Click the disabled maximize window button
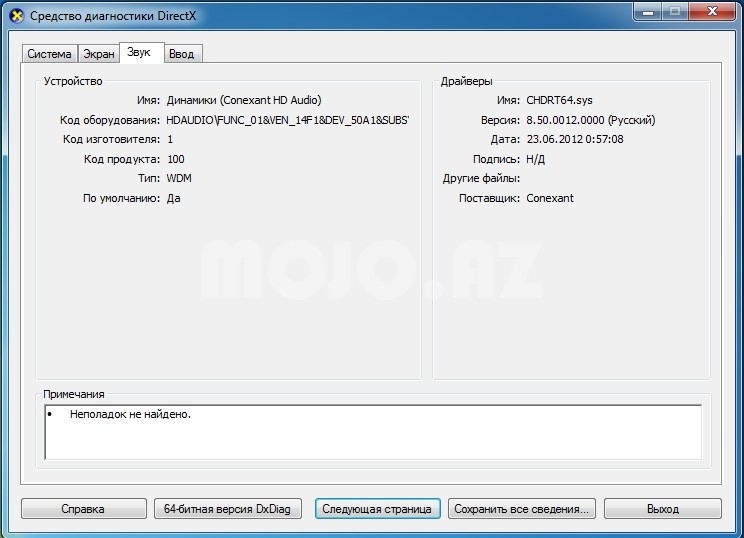This screenshot has width=744, height=538. (674, 13)
